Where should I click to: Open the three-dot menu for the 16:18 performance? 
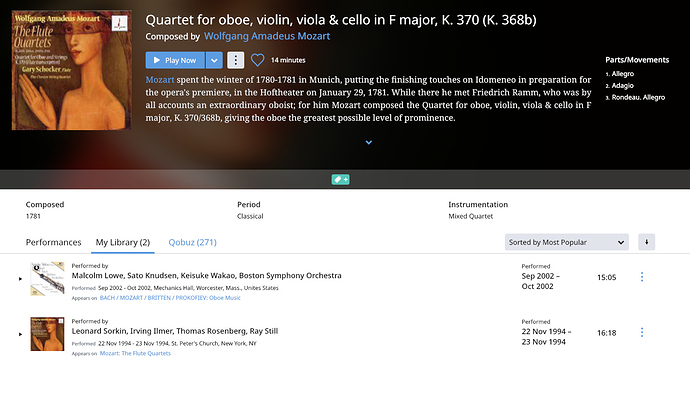(x=642, y=332)
